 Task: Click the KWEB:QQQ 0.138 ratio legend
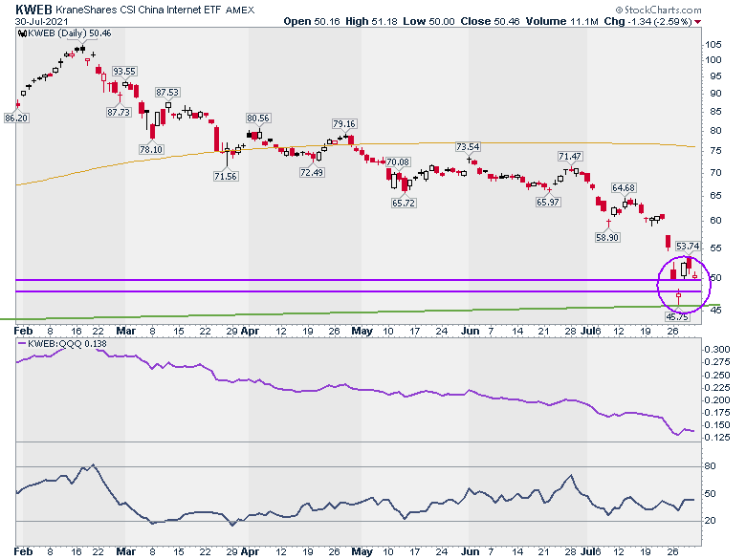62,344
